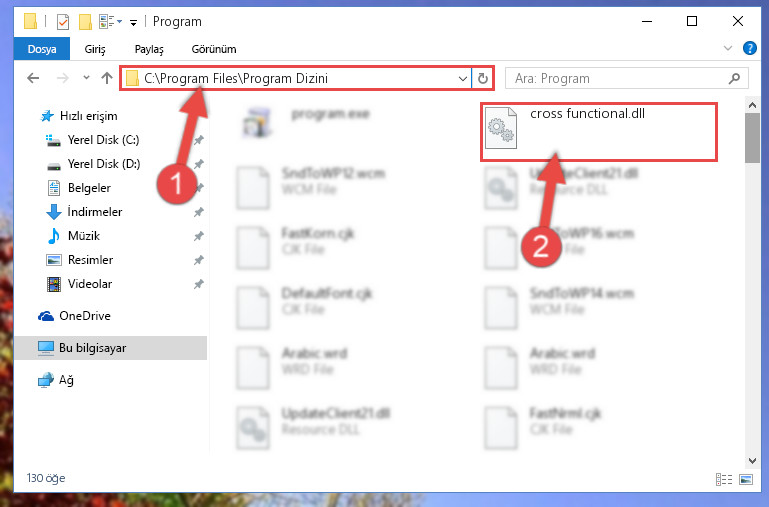Refresh the current folder view
The height and width of the screenshot is (507, 769).
click(483, 78)
